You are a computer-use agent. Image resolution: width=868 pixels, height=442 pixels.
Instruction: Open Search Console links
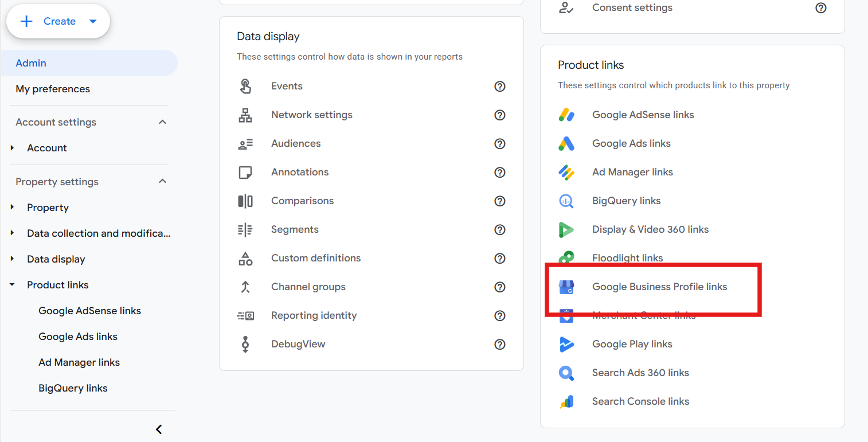click(640, 401)
